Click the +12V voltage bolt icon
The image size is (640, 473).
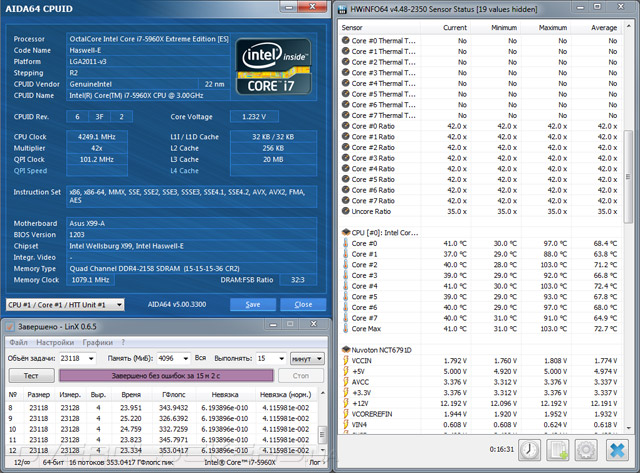pyautogui.click(x=346, y=403)
